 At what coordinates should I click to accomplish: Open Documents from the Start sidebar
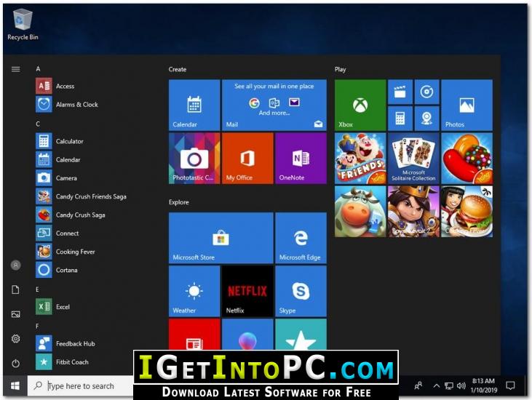tap(15, 289)
